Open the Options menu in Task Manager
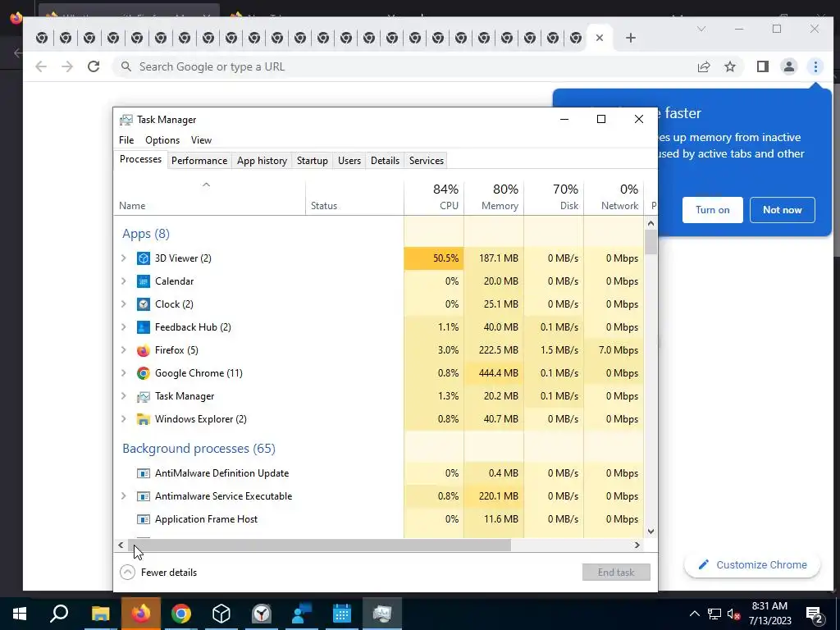The width and height of the screenshot is (840, 630). pos(162,140)
